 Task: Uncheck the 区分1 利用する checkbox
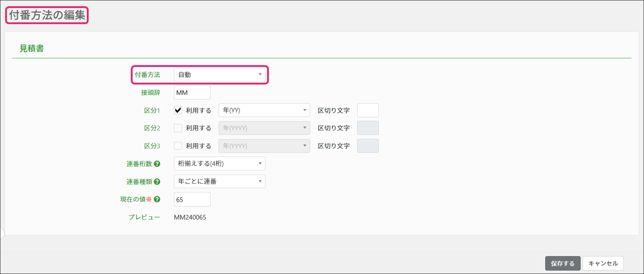pos(178,110)
